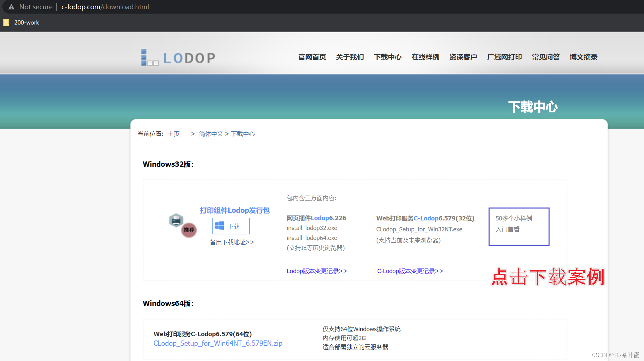The width and height of the screenshot is (644, 361).
Task: Open 备用下载地址>> link
Action: (232, 242)
